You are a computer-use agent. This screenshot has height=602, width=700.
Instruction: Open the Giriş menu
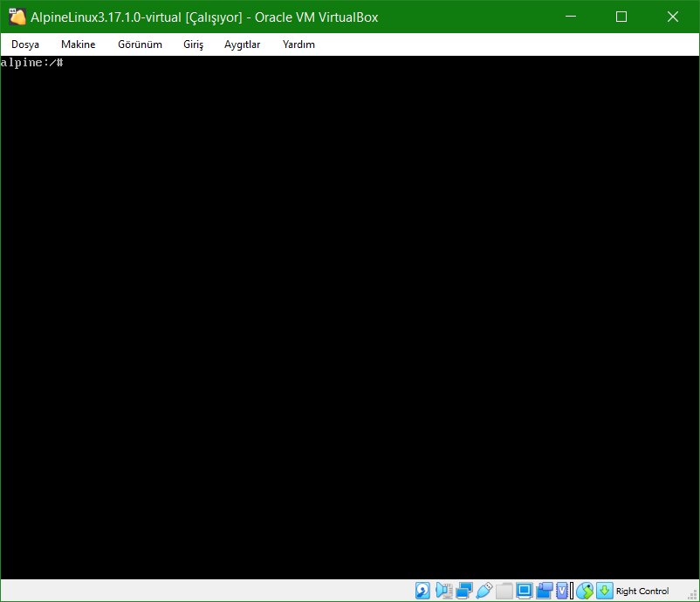pos(193,44)
